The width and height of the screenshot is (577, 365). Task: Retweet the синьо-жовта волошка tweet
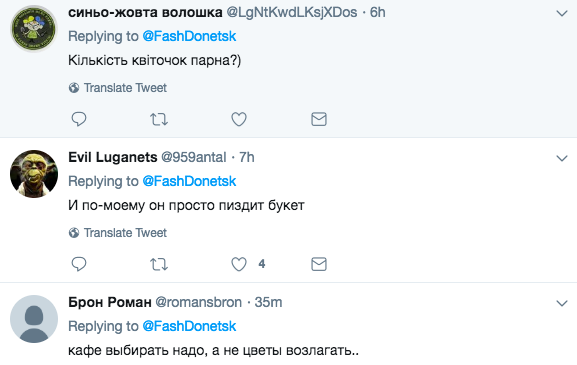click(x=159, y=119)
